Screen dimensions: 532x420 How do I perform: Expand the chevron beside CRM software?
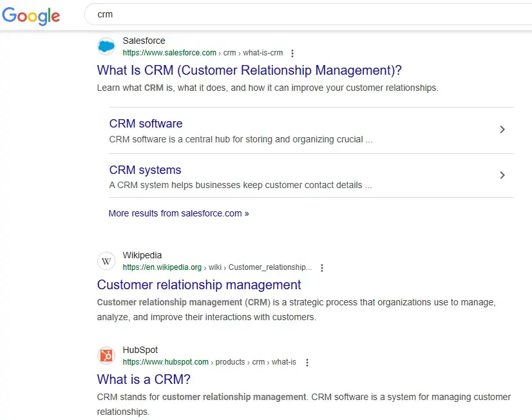[x=502, y=129]
